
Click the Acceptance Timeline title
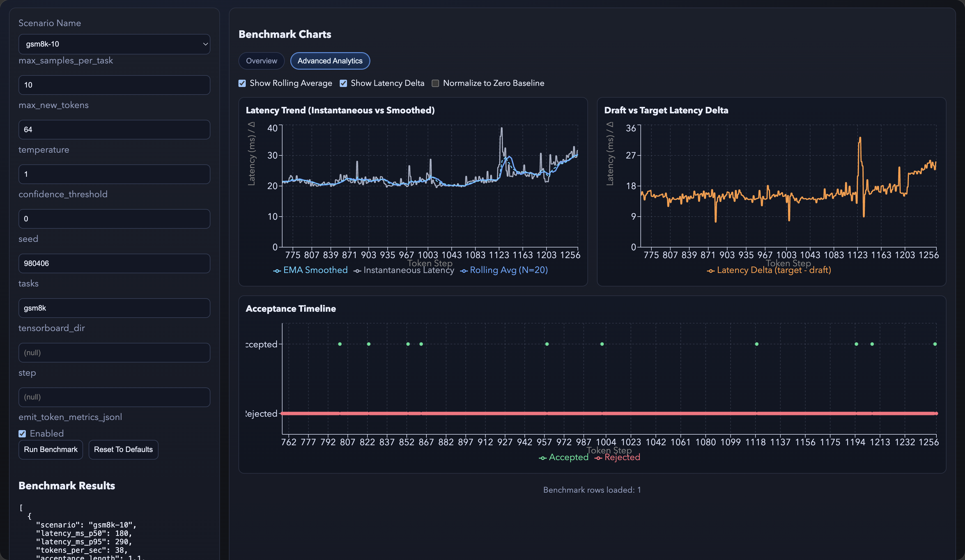(x=291, y=309)
